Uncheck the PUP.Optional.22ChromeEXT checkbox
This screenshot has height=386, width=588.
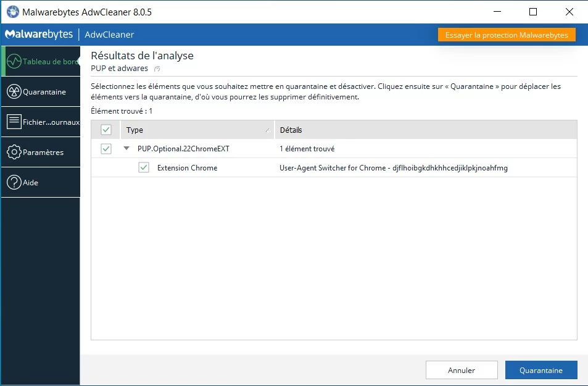[106, 149]
